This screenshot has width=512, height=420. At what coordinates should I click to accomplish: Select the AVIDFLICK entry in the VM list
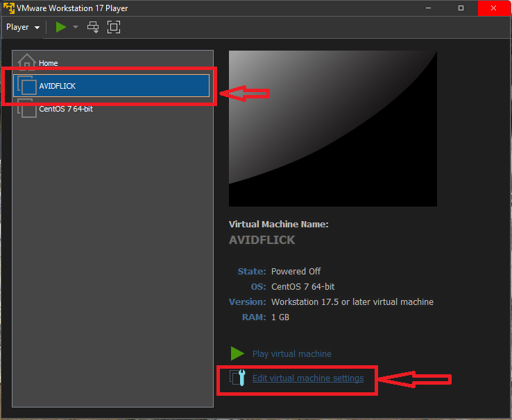[x=58, y=86]
